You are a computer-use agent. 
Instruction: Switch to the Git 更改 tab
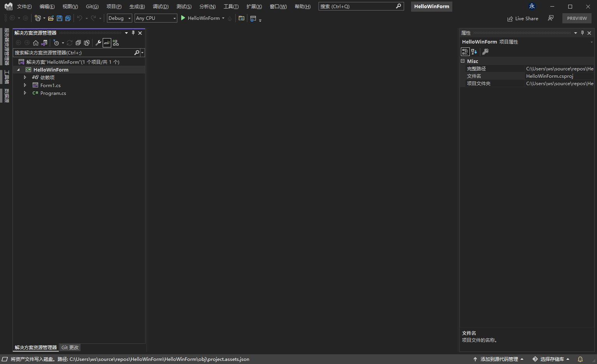point(70,348)
